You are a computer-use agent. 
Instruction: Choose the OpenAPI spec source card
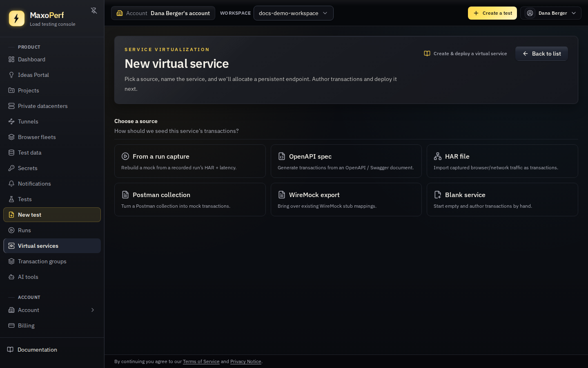click(346, 161)
